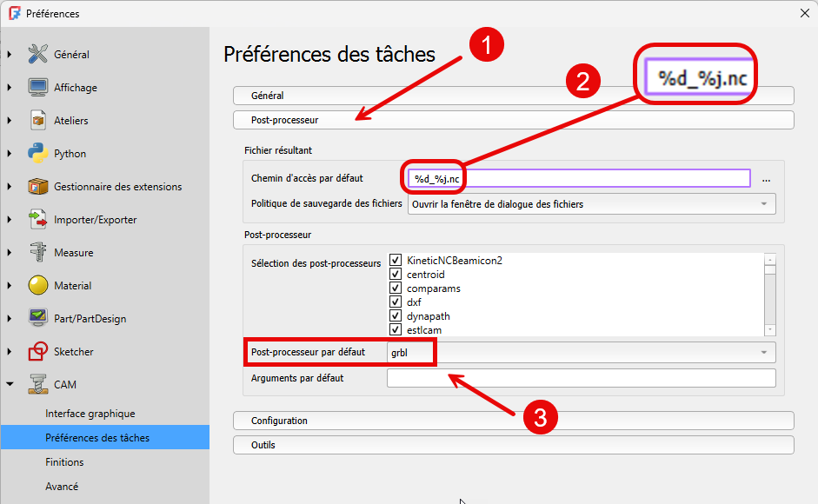Uncheck the KineticNCBeamicon2 post-processor
818x504 pixels.
[396, 260]
